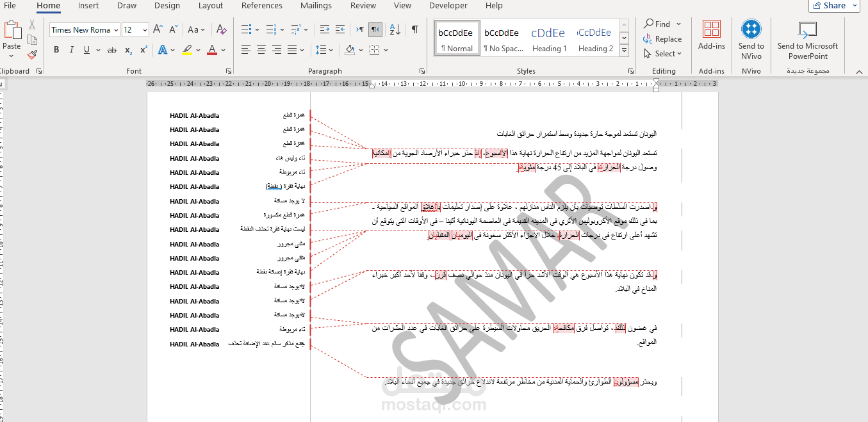Image resolution: width=868 pixels, height=422 pixels.
Task: Click the Cut scissors icon
Action: [x=32, y=25]
